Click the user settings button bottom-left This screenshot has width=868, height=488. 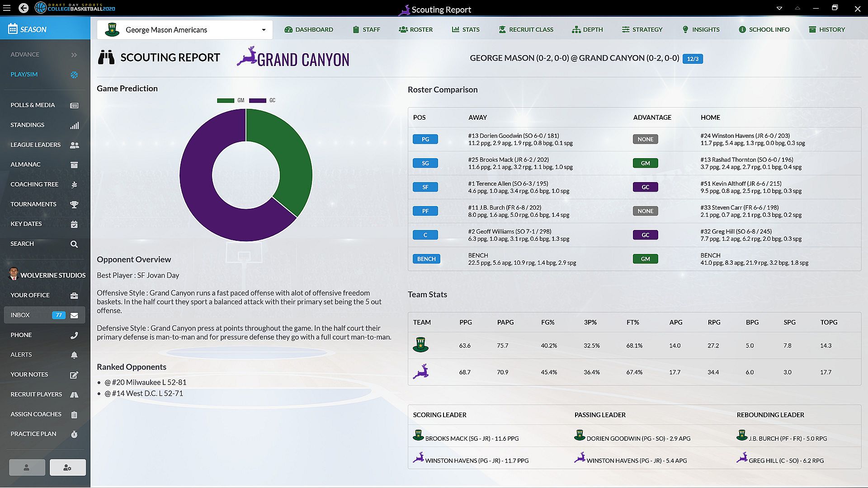click(67, 467)
